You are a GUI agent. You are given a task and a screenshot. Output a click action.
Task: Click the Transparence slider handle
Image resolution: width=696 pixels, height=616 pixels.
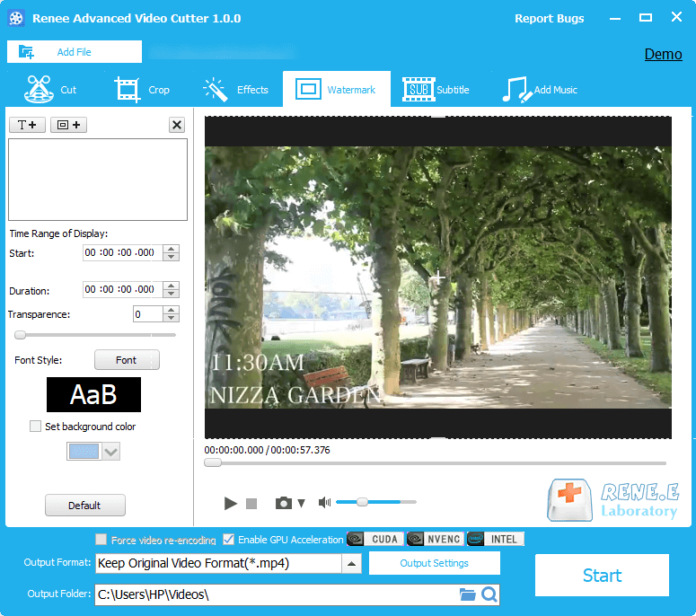(20, 335)
